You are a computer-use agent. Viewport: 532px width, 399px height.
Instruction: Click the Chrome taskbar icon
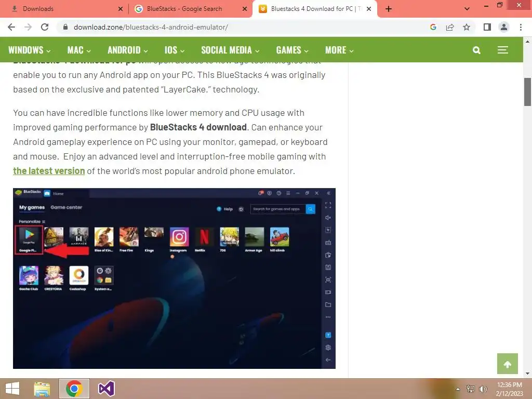tap(74, 389)
